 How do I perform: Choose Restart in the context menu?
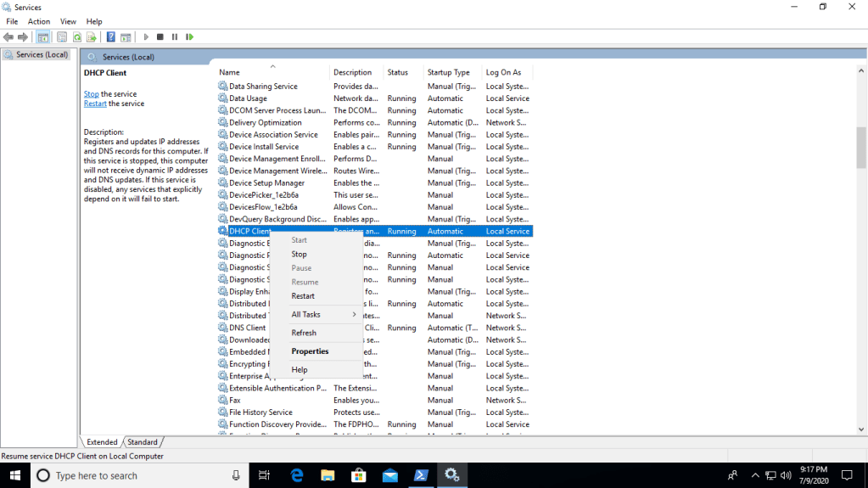click(303, 296)
